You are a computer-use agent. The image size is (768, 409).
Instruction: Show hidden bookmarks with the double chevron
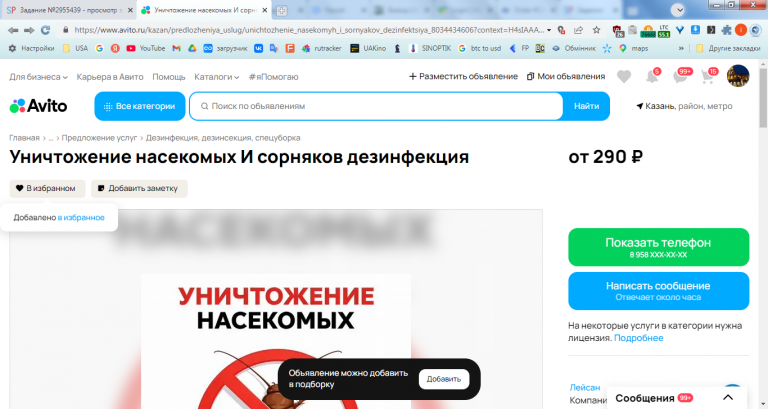681,48
